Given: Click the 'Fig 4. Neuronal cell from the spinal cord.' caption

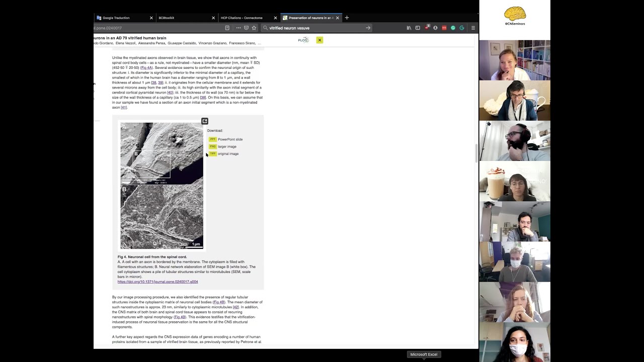Looking at the screenshot, I should (x=152, y=257).
